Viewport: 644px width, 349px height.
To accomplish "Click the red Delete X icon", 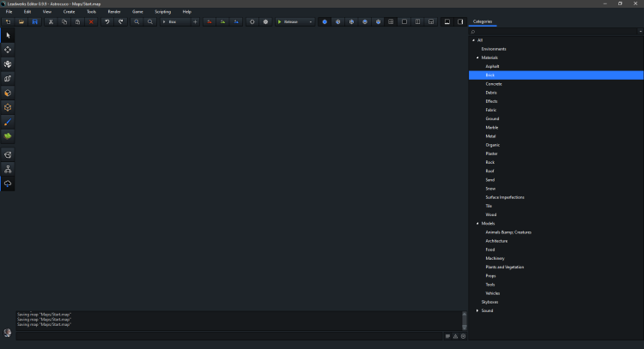I will pyautogui.click(x=91, y=21).
